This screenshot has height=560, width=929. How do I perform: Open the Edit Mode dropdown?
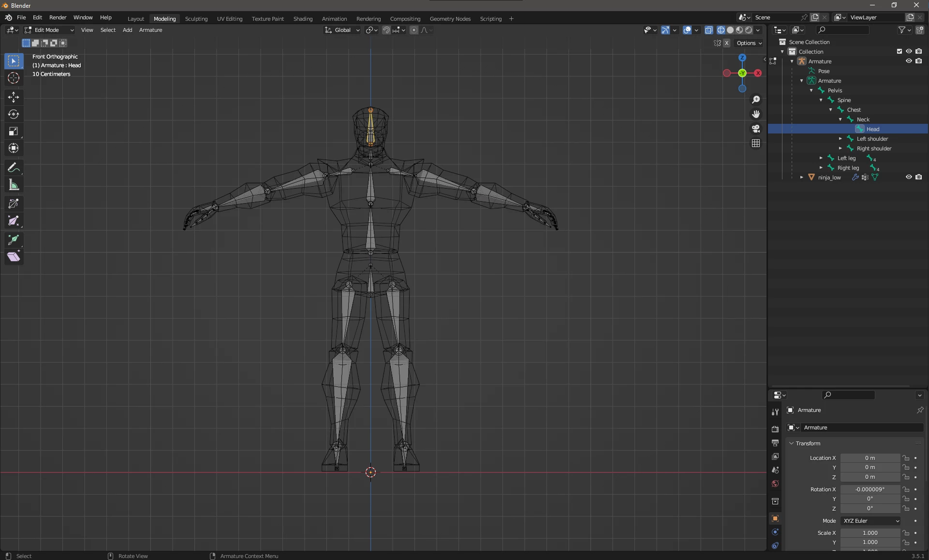coord(49,30)
